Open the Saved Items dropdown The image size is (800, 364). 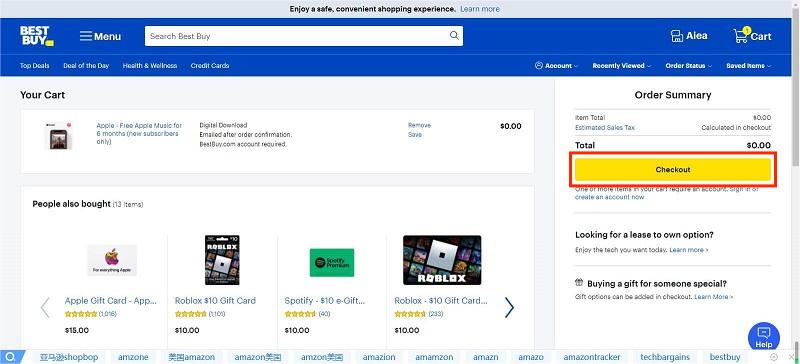click(748, 66)
